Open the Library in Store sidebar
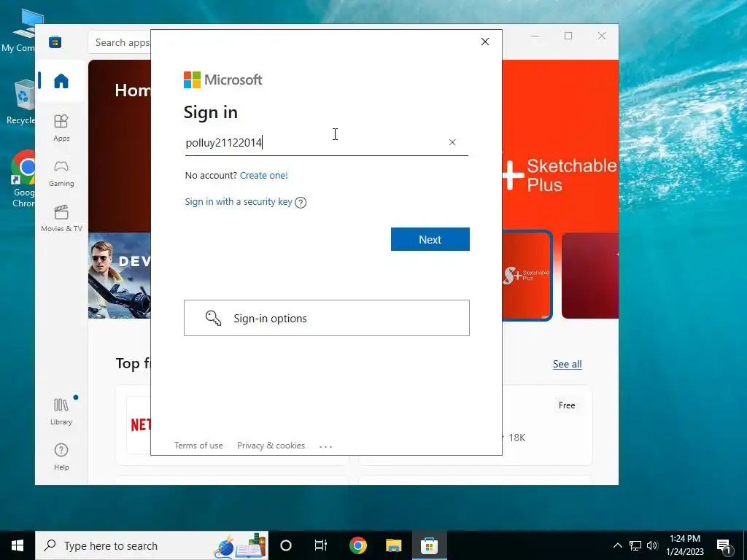 pyautogui.click(x=61, y=411)
